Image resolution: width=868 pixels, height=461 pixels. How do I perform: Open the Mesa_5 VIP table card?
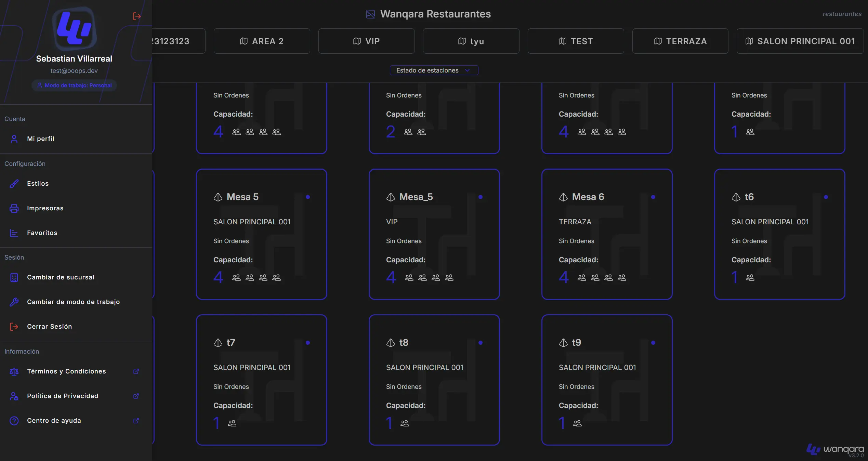(434, 234)
